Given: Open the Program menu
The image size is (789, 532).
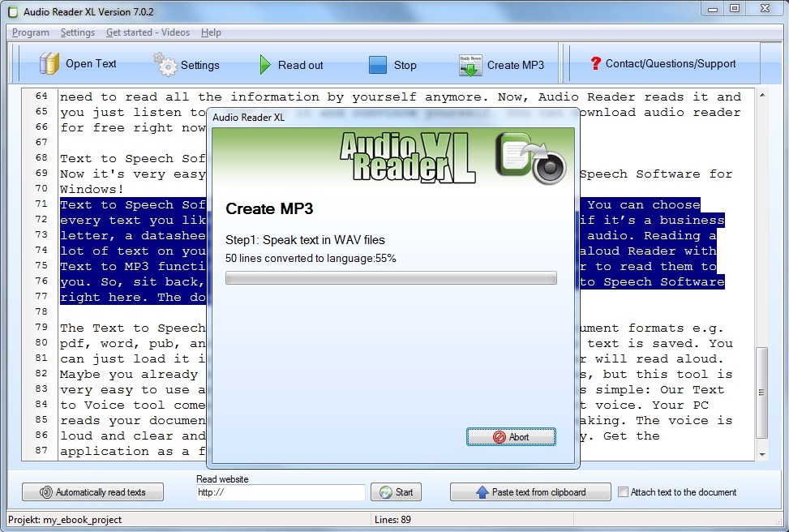Looking at the screenshot, I should click(31, 32).
